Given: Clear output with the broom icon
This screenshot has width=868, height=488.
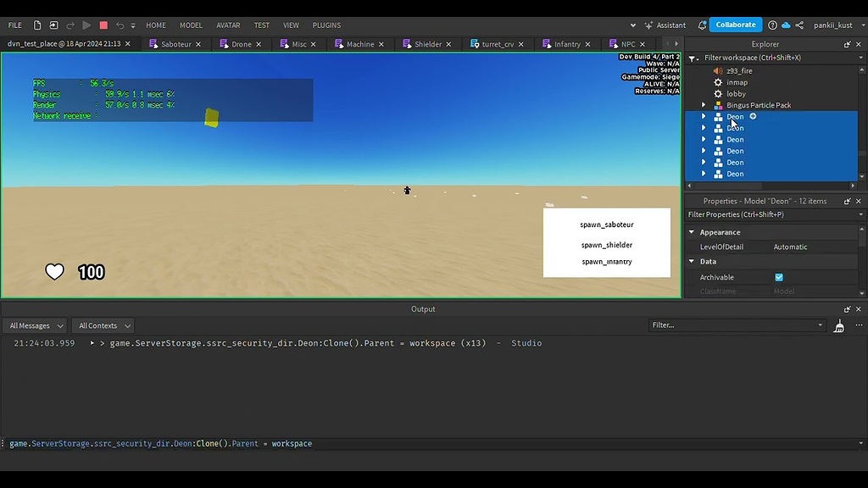Looking at the screenshot, I should (x=839, y=326).
